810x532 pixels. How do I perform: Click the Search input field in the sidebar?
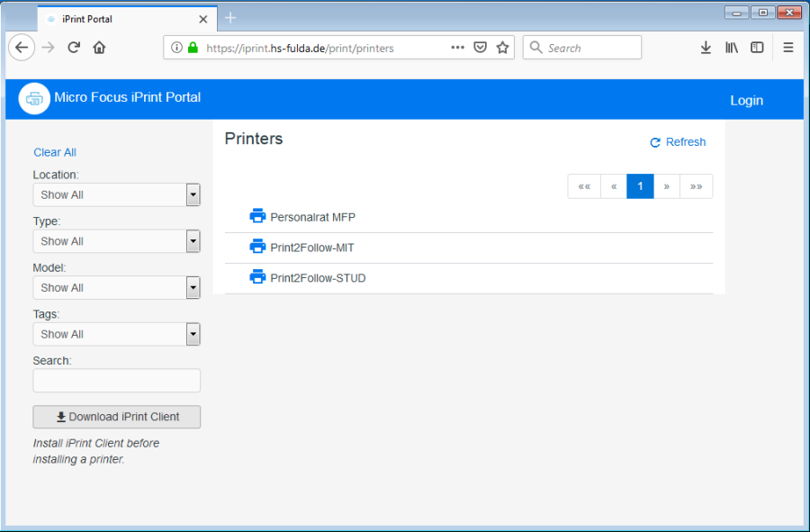tap(116, 380)
